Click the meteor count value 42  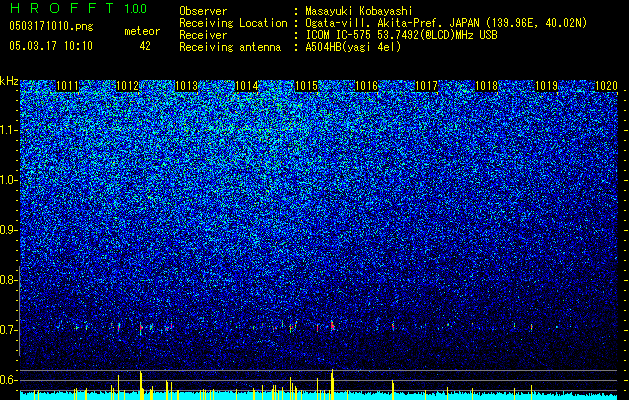[x=145, y=46]
